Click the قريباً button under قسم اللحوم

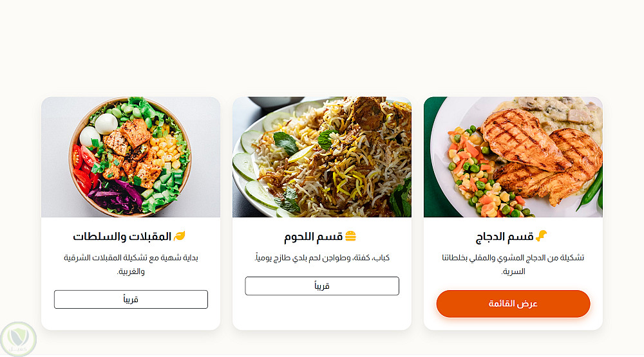pos(322,286)
